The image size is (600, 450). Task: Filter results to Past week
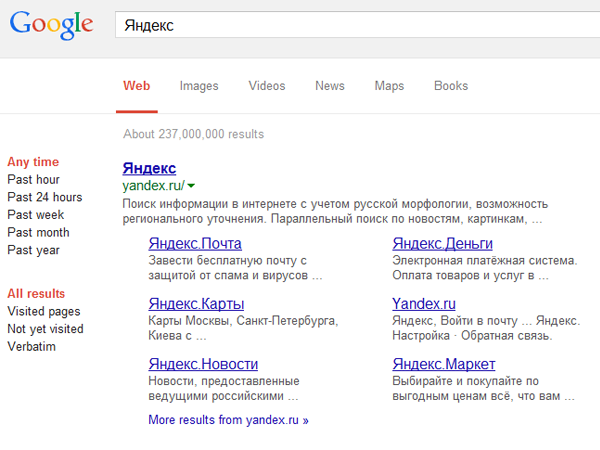coord(35,215)
